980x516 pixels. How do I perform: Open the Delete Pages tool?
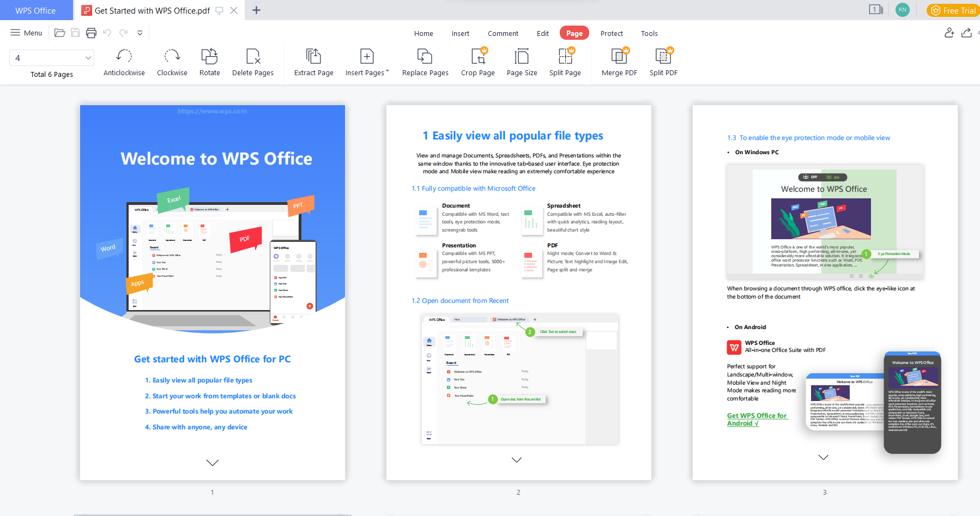(x=252, y=61)
